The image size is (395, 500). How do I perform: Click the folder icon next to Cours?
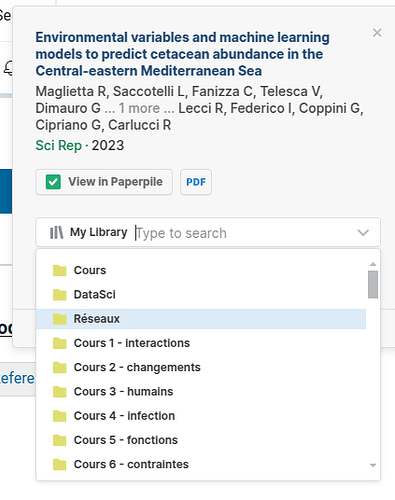[x=60, y=270]
